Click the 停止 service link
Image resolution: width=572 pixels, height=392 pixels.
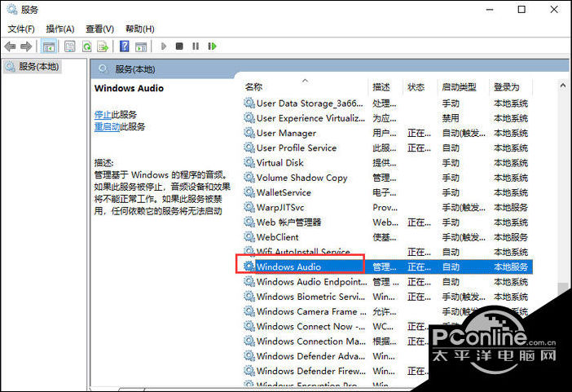(103, 115)
